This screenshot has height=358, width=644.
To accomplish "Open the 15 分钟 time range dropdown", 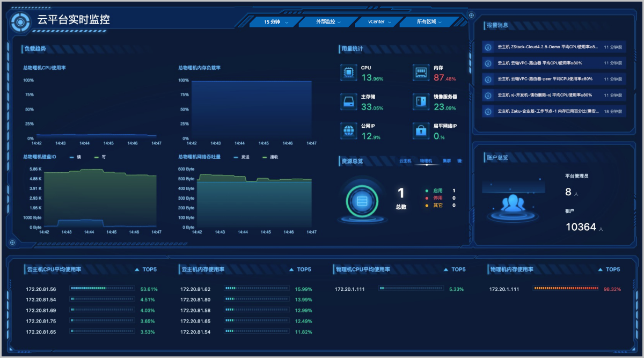I will 276,22.
